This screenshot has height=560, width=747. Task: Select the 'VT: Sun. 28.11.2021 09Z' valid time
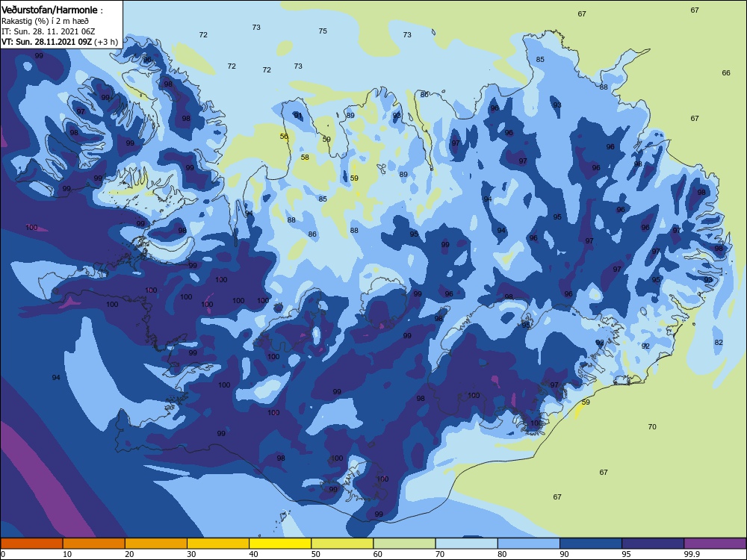click(46, 41)
